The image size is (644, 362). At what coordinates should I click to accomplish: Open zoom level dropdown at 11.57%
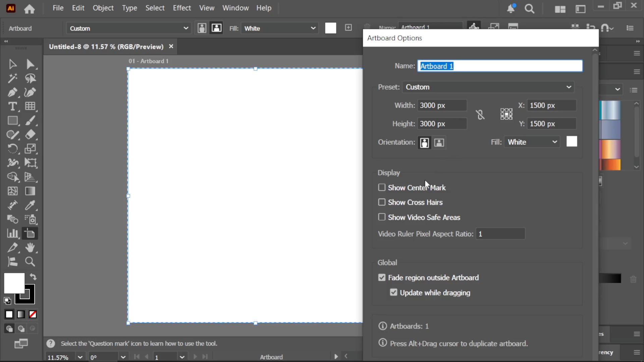(80, 357)
